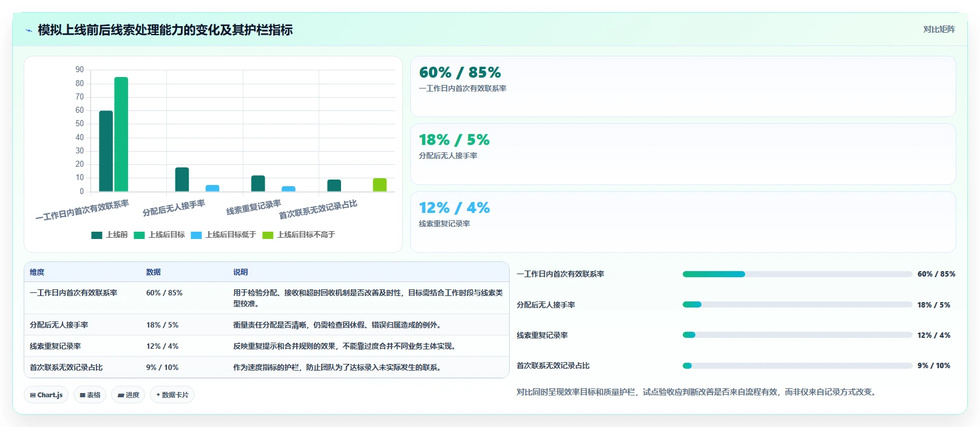Click the dashboard title 模拟上线前后线索处理能力
The height and width of the screenshot is (427, 980).
(x=165, y=30)
